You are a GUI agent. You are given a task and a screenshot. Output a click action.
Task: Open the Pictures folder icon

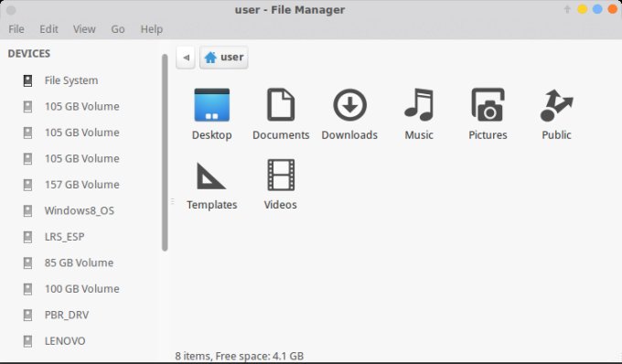(x=488, y=104)
